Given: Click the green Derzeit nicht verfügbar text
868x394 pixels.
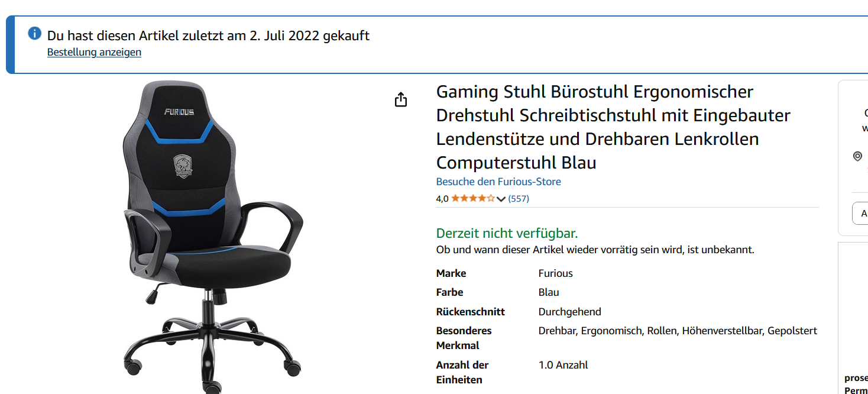Looking at the screenshot, I should [507, 233].
